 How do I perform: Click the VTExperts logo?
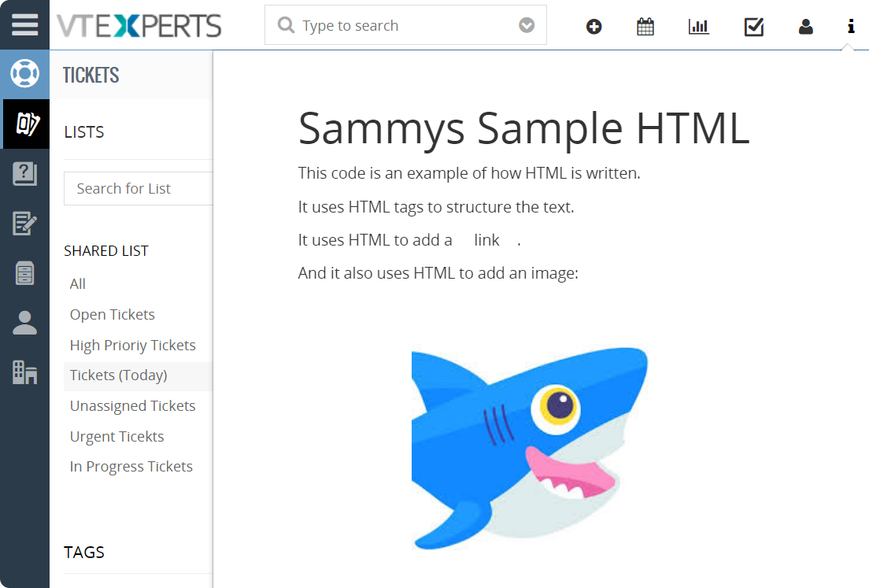pos(139,26)
